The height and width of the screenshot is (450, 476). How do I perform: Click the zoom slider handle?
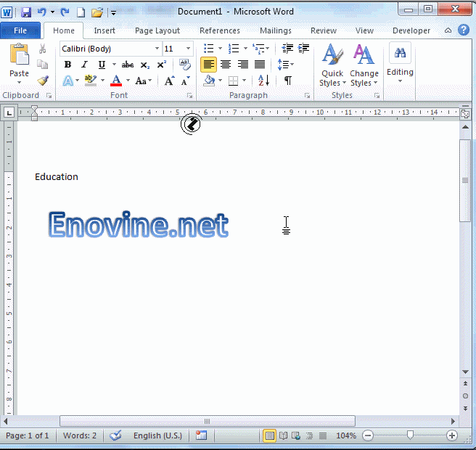click(410, 435)
